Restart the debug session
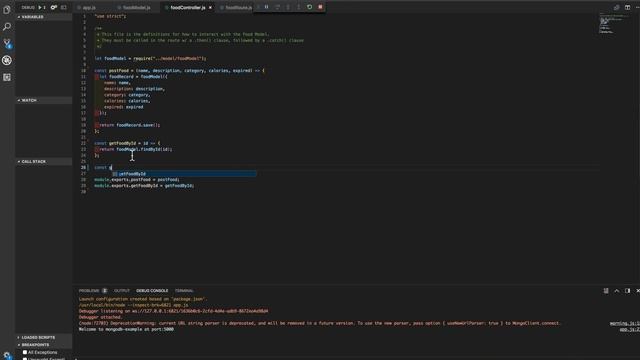Image resolution: width=640 pixels, height=360 pixels. coord(309,7)
